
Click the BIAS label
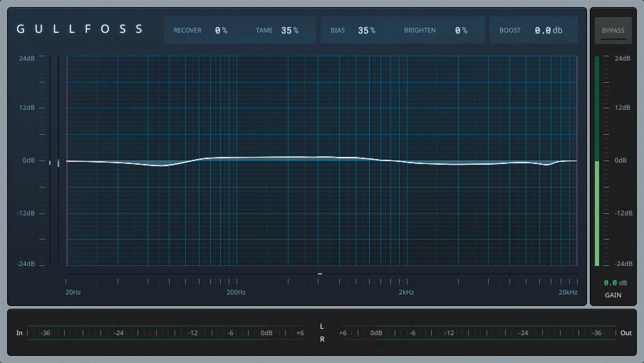(338, 31)
